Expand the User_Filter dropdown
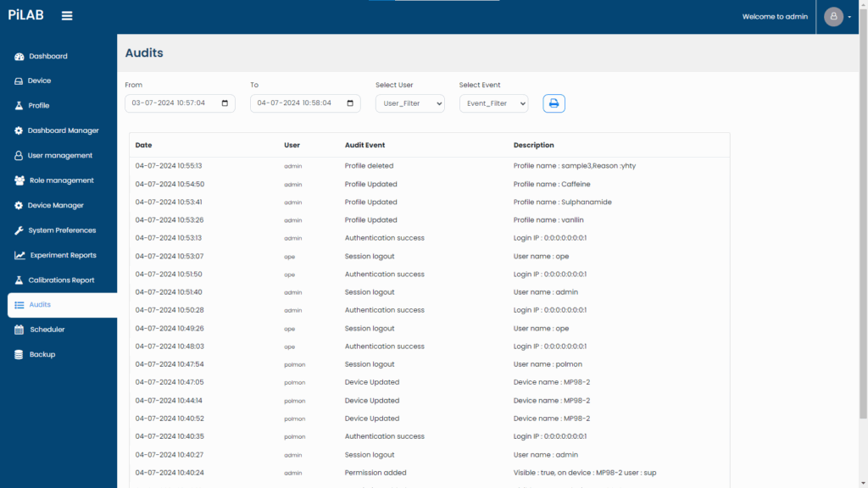The height and width of the screenshot is (488, 868). [410, 103]
